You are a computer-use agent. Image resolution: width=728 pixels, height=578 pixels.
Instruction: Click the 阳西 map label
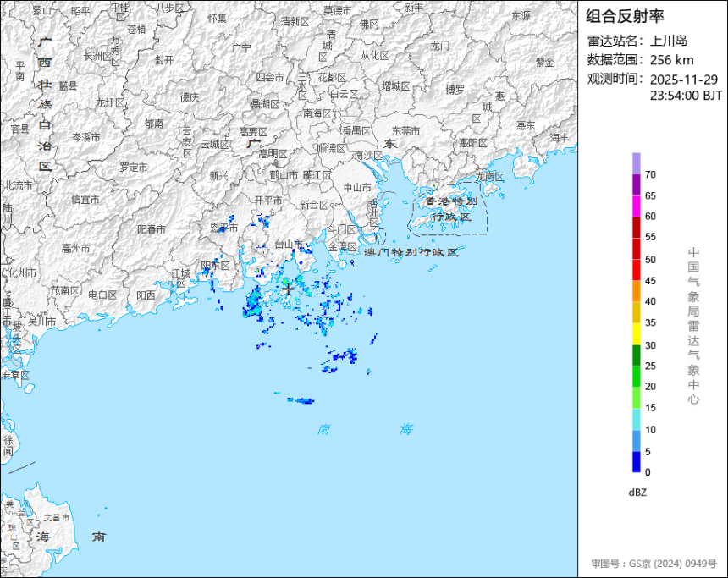[146, 295]
